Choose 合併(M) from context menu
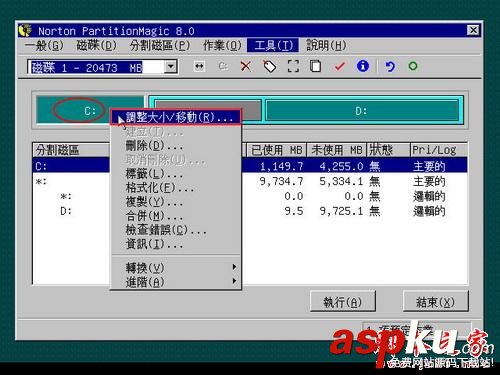Viewport: 500px width, 375px height. pyautogui.click(x=175, y=216)
